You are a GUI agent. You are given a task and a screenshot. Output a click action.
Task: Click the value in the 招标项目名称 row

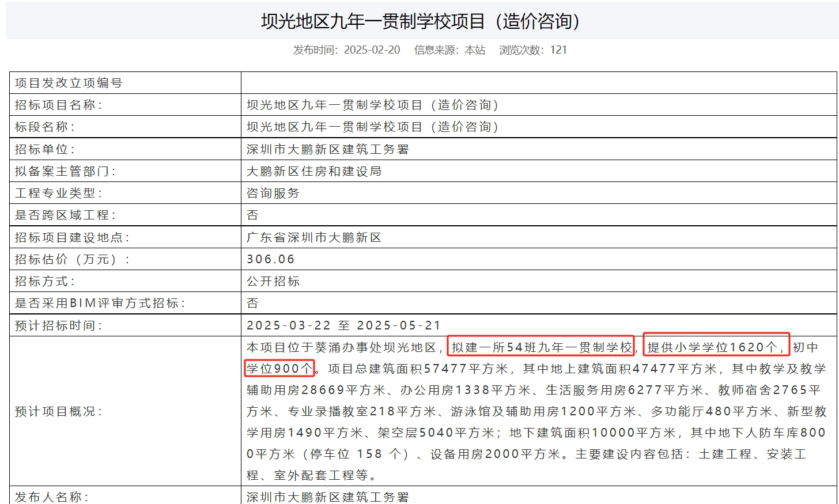tap(373, 105)
